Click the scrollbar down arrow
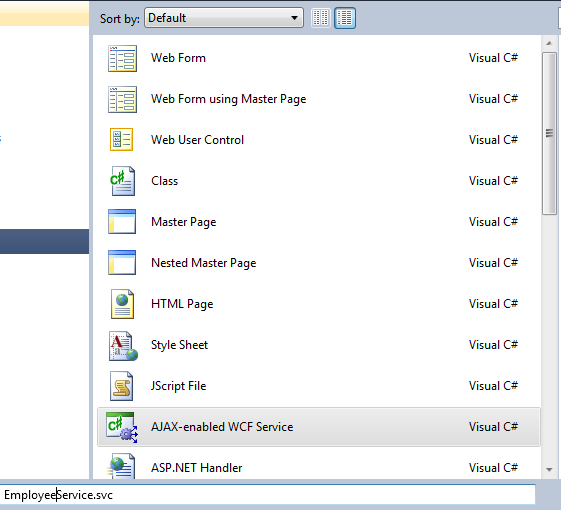 click(549, 470)
